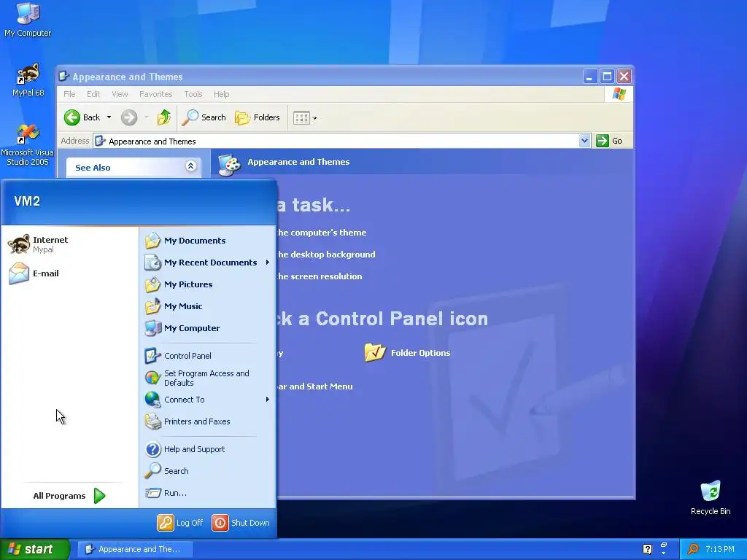Launch MyPal 68 from the desktop
The image size is (747, 560).
point(28,80)
